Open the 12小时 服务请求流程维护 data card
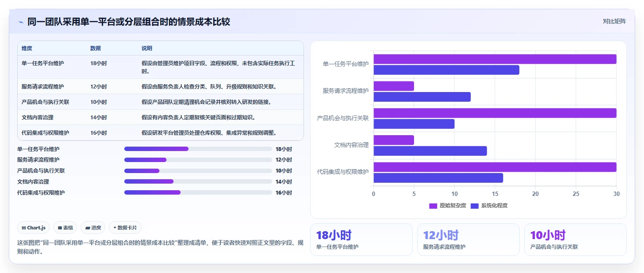644x273 pixels. coord(468,240)
